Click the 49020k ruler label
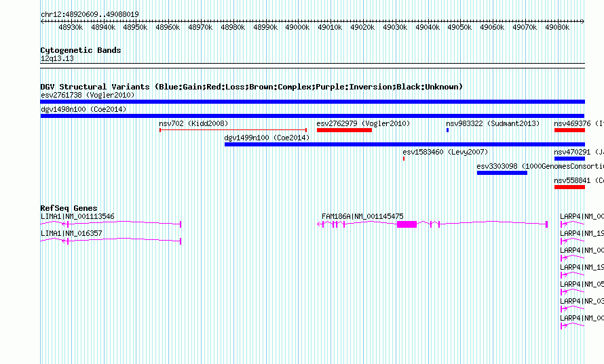 pyautogui.click(x=362, y=27)
